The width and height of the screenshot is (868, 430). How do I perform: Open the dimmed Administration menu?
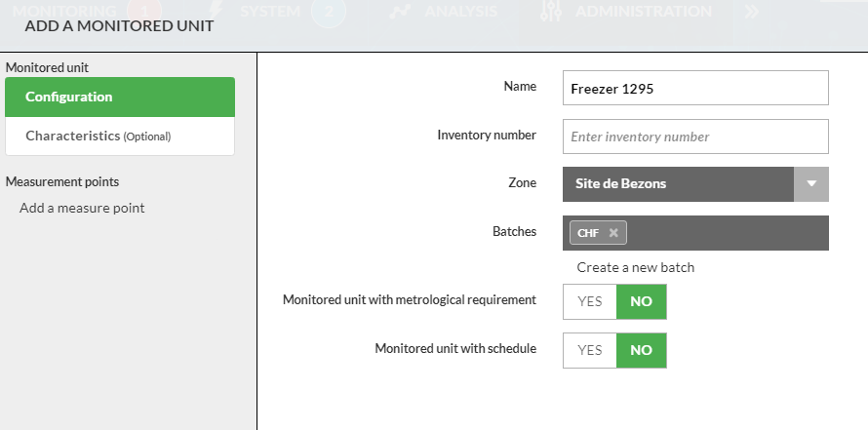(x=644, y=11)
